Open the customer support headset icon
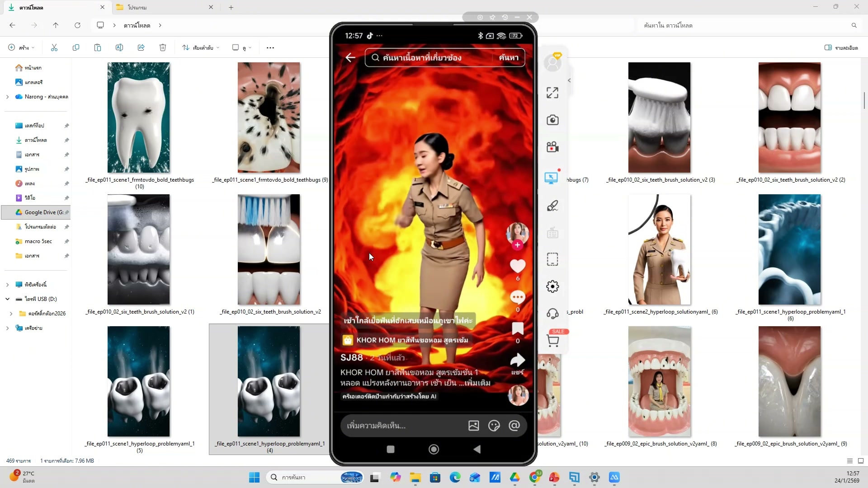868x488 pixels. [x=552, y=314]
